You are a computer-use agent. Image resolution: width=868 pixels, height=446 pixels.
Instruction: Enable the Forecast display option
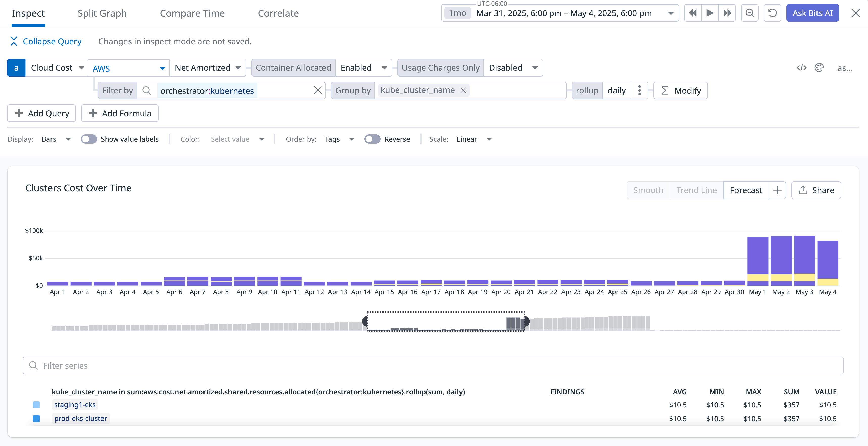click(x=746, y=190)
